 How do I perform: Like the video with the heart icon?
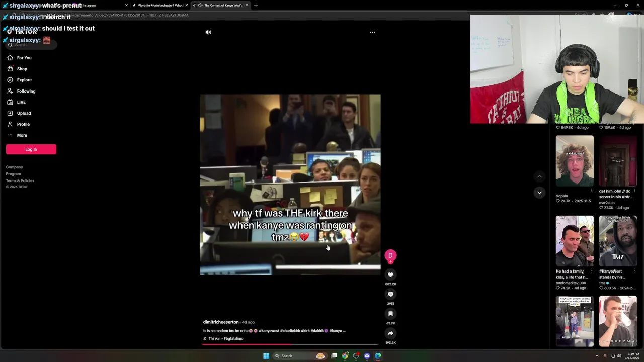390,275
